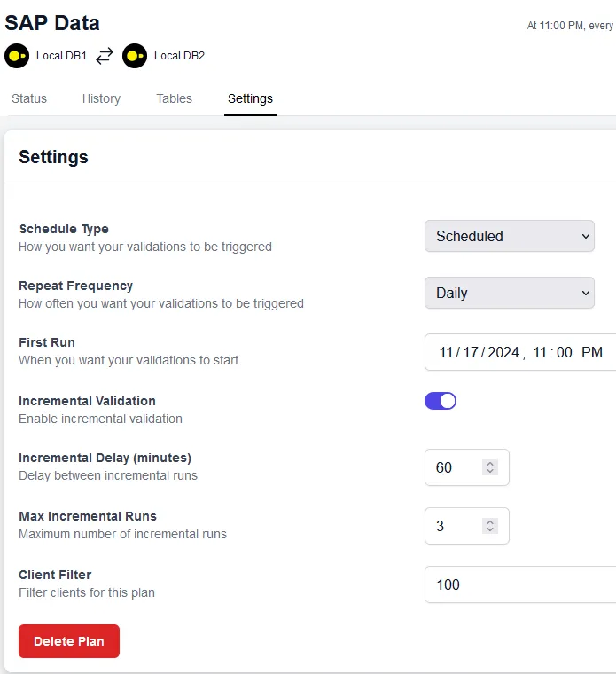Viewport: 616px width, 674px height.
Task: Click into the Client Filter input field
Action: (x=519, y=584)
